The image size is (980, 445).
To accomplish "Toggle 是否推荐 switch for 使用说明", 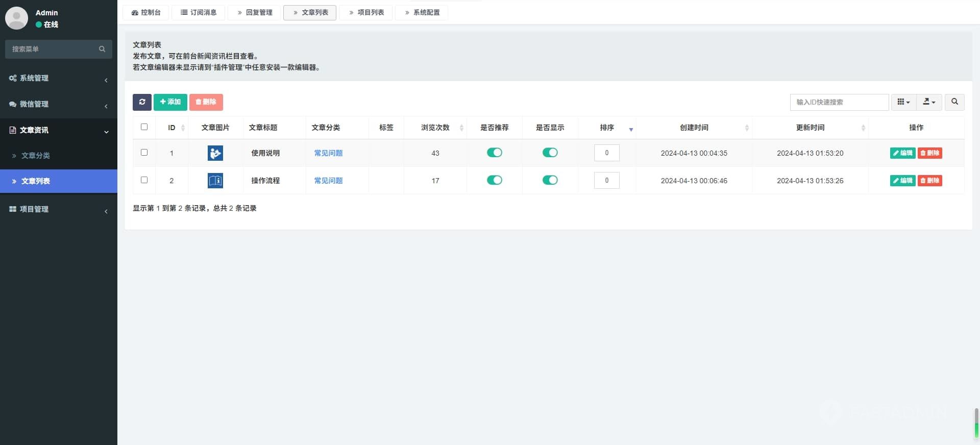I will coord(494,153).
